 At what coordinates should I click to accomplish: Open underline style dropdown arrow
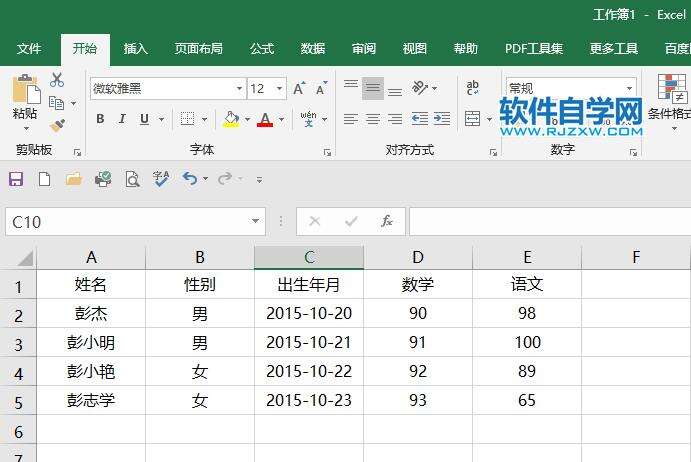pyautogui.click(x=161, y=119)
